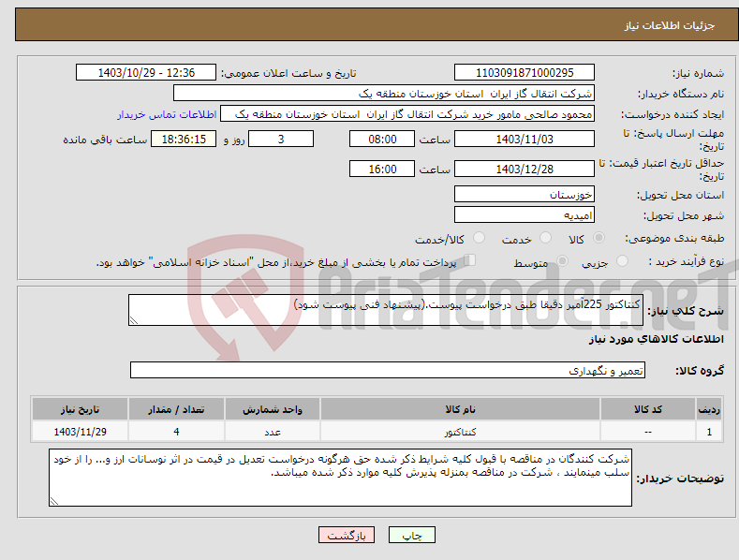Click the تعداد / مقدار column header
This screenshot has width=739, height=560.
(x=176, y=409)
